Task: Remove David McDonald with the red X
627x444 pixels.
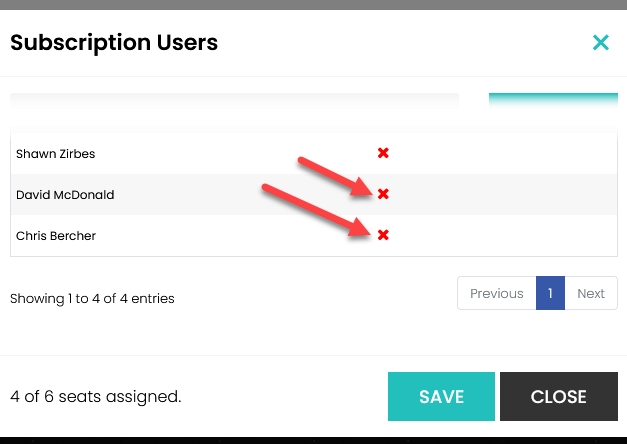Action: click(383, 194)
